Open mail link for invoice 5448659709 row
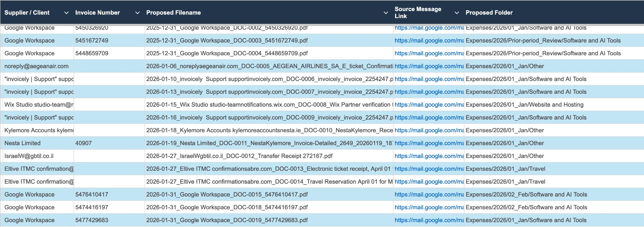This screenshot has height=227, width=644. pos(429,53)
